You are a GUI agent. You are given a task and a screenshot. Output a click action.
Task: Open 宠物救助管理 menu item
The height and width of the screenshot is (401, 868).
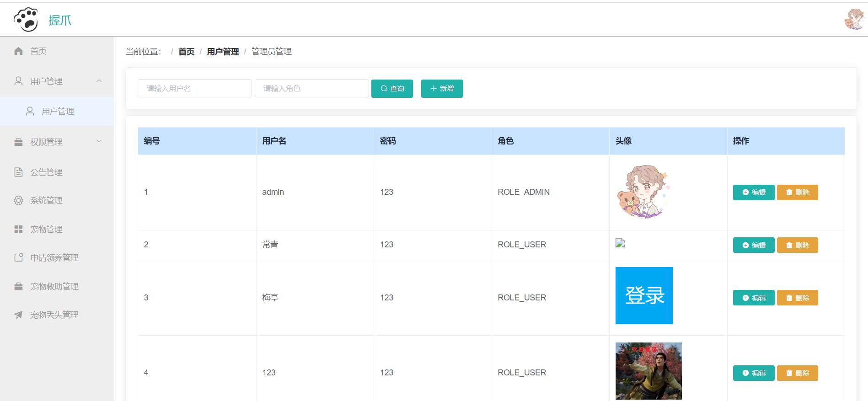pos(57,286)
